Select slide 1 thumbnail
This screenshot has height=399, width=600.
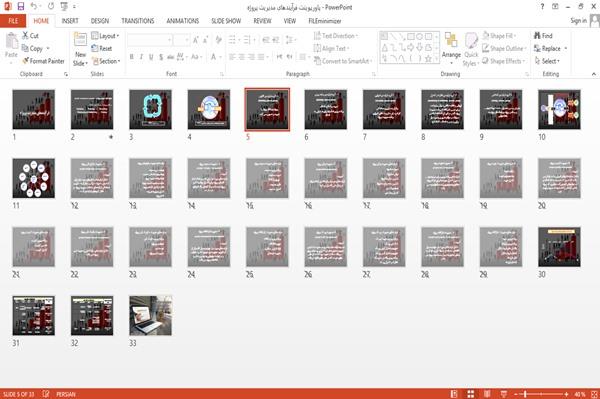coord(34,109)
